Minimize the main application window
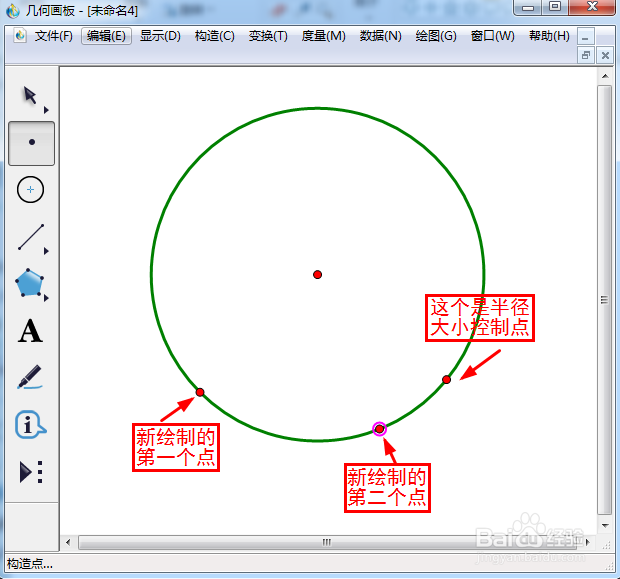Image resolution: width=620 pixels, height=579 pixels. (x=528, y=7)
